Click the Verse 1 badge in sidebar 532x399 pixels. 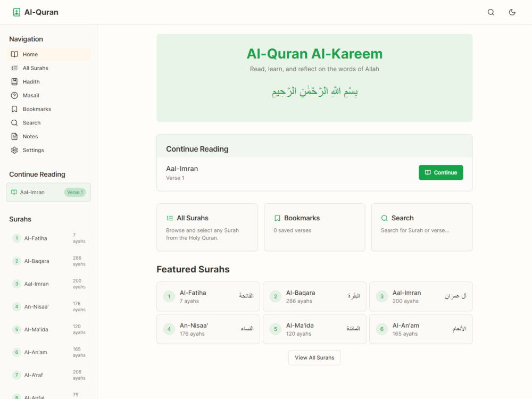click(x=75, y=193)
